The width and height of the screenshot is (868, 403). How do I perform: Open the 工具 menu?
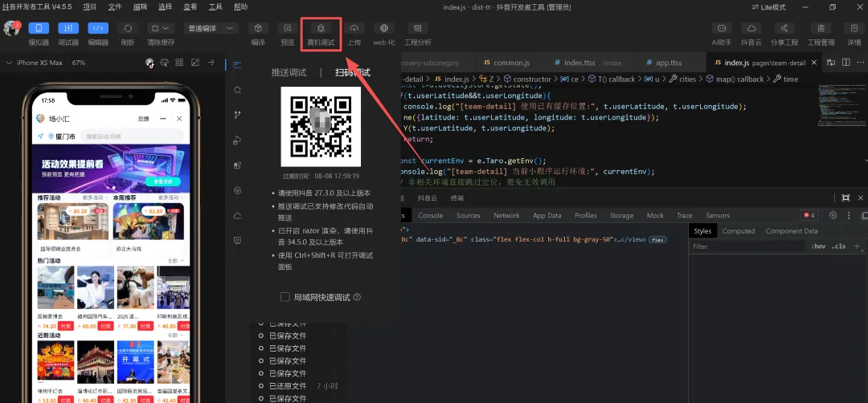215,6
